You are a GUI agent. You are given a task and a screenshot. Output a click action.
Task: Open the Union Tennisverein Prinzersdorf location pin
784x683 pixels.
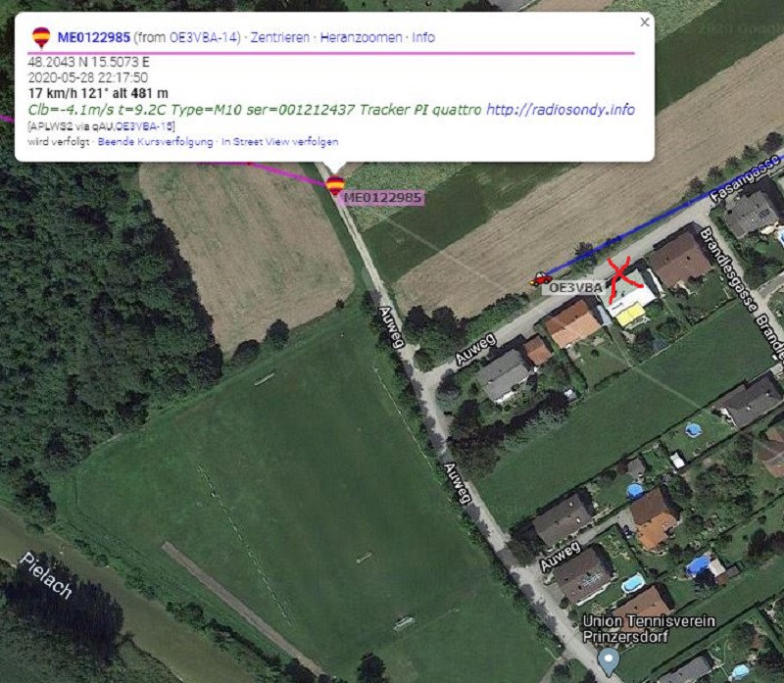click(609, 662)
